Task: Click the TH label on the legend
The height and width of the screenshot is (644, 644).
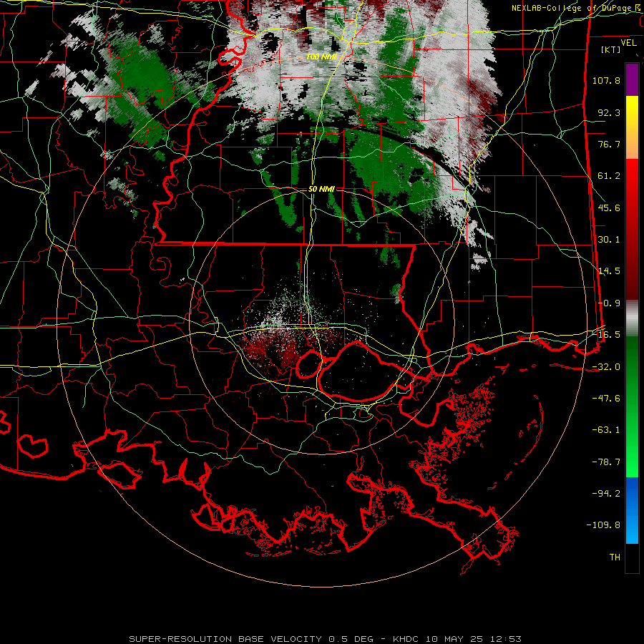Action: [615, 557]
